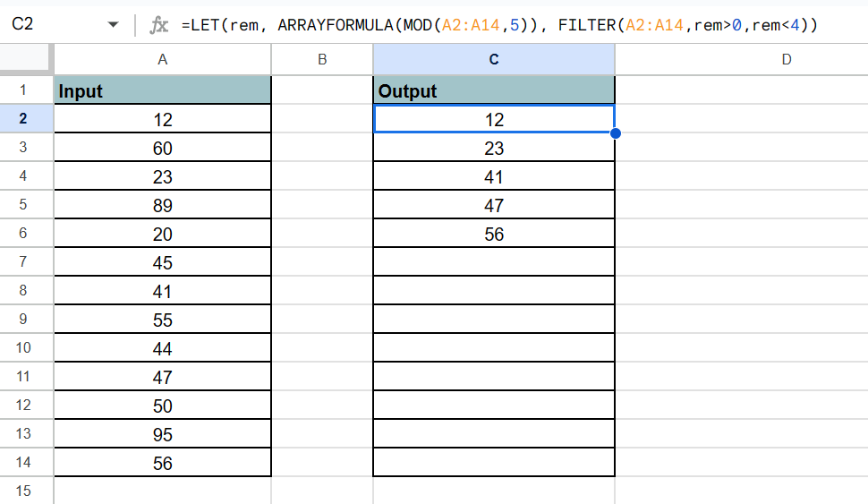This screenshot has height=504, width=868.
Task: Click the output cell with value 23
Action: 494,148
